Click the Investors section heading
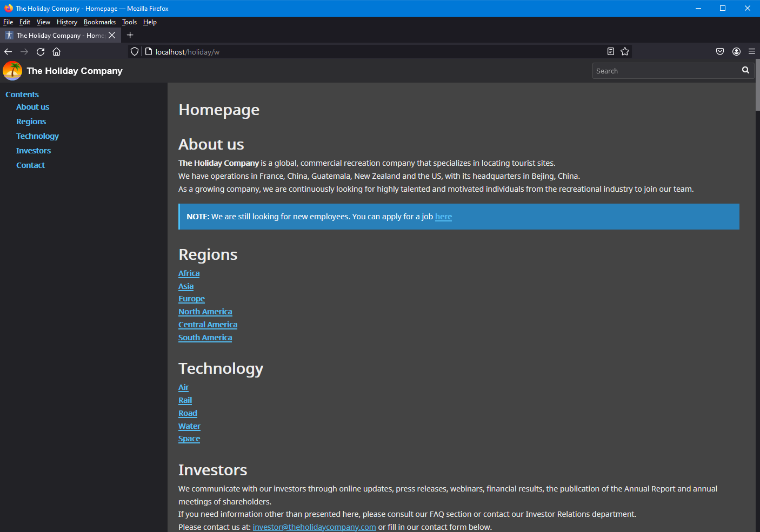The height and width of the screenshot is (532, 760). tap(212, 470)
